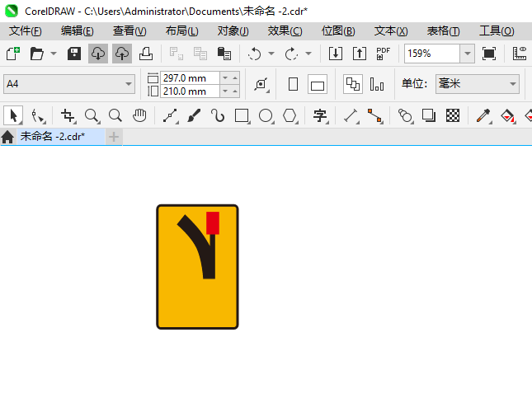Click the page width field 297.0 mm
The width and height of the screenshot is (532, 398).
(x=190, y=78)
